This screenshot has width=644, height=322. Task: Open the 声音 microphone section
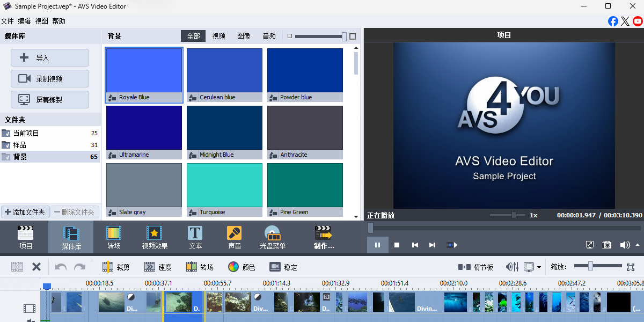tap(235, 237)
